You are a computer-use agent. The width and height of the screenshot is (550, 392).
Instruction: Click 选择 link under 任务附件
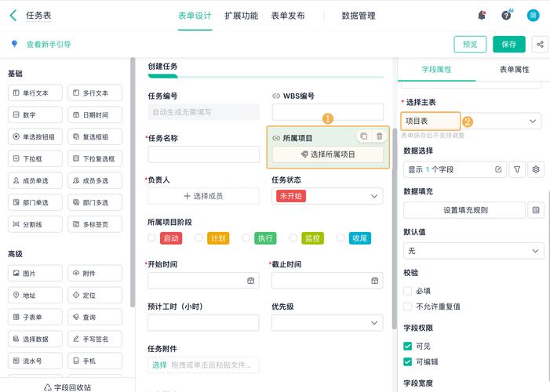coord(159,365)
